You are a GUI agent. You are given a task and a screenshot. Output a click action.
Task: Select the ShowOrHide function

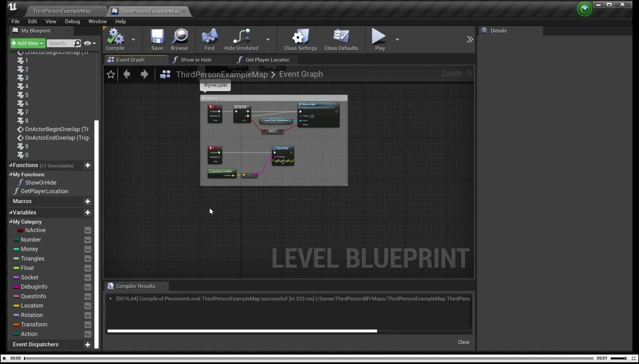tap(40, 183)
